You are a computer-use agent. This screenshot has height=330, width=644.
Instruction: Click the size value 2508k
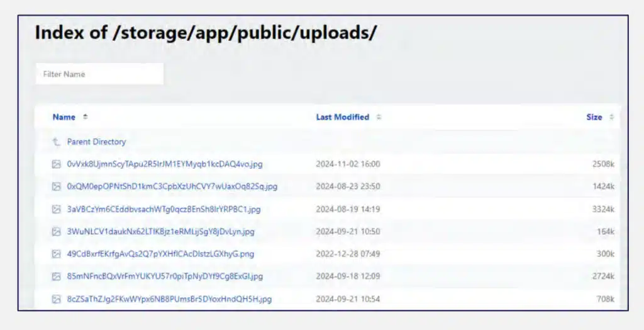coord(603,164)
